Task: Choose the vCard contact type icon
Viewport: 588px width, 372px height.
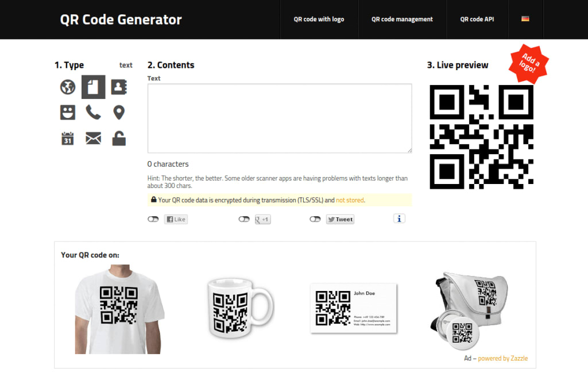Action: tap(119, 87)
